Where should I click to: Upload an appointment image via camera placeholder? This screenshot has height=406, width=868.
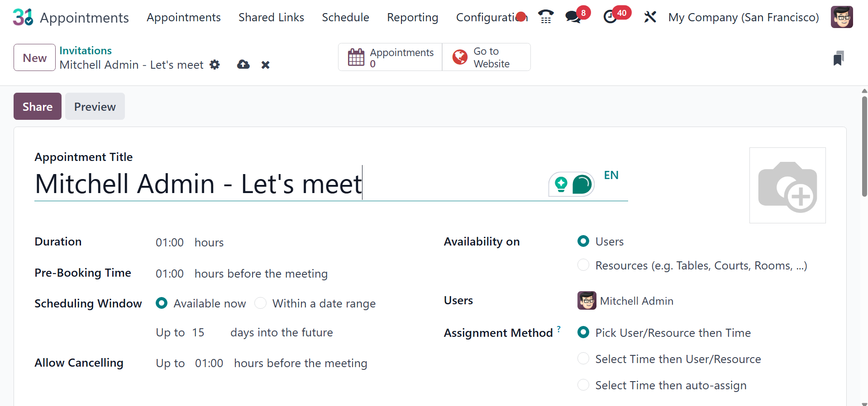(x=787, y=185)
